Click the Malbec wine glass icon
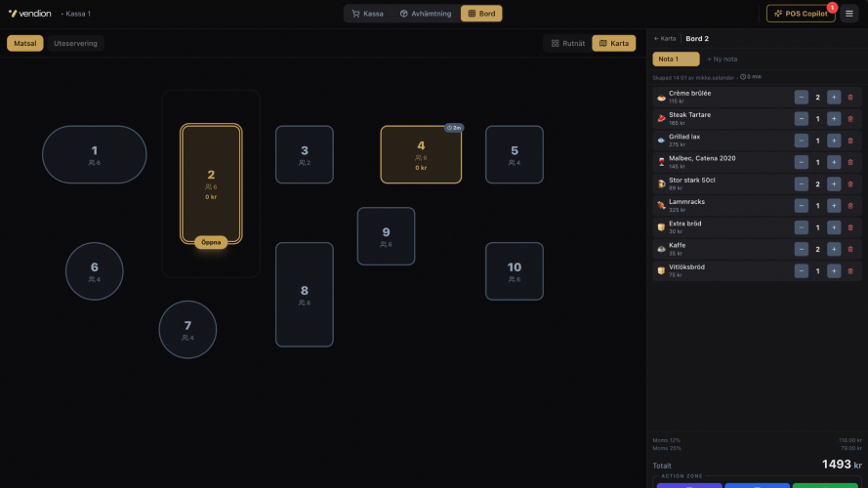 point(661,162)
